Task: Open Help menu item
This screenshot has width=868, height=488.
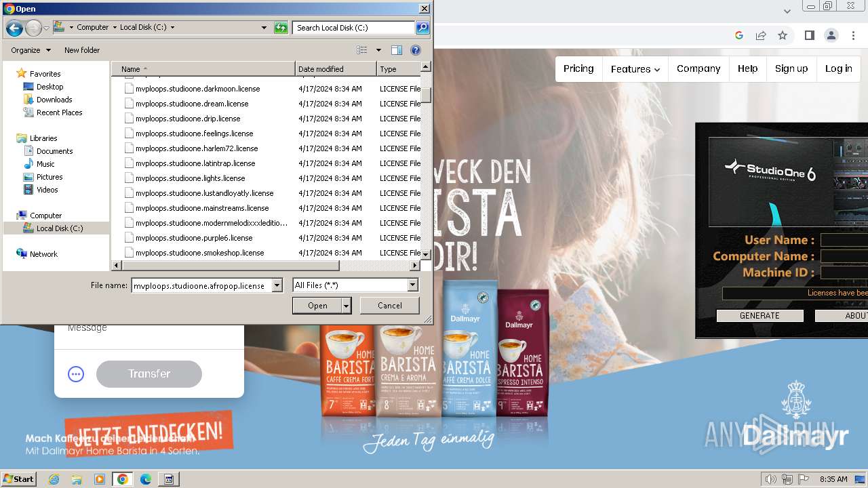Action: tap(748, 68)
